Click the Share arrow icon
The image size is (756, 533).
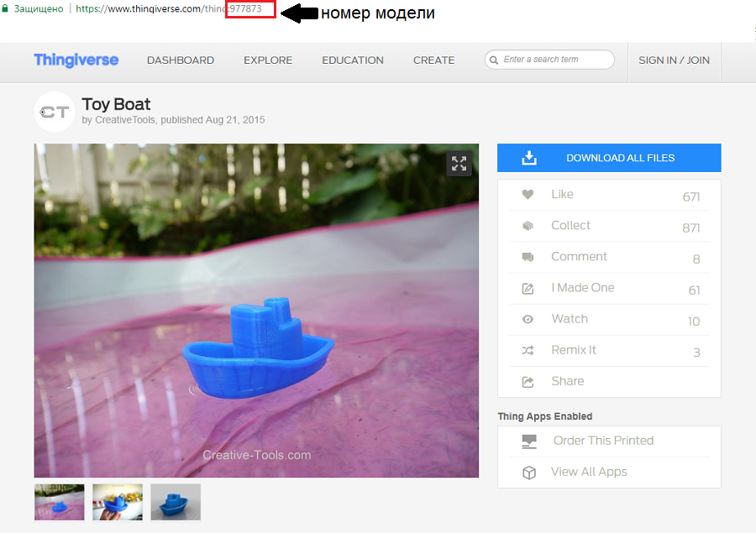[528, 382]
